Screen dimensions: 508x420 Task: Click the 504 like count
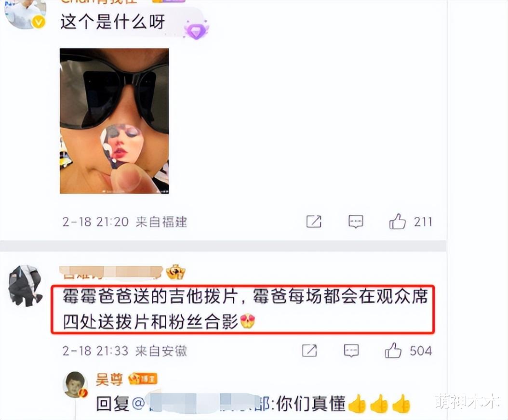point(421,351)
